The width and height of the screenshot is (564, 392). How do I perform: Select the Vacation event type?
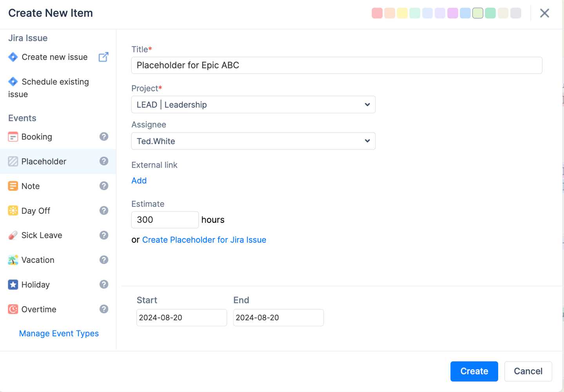[x=38, y=260]
